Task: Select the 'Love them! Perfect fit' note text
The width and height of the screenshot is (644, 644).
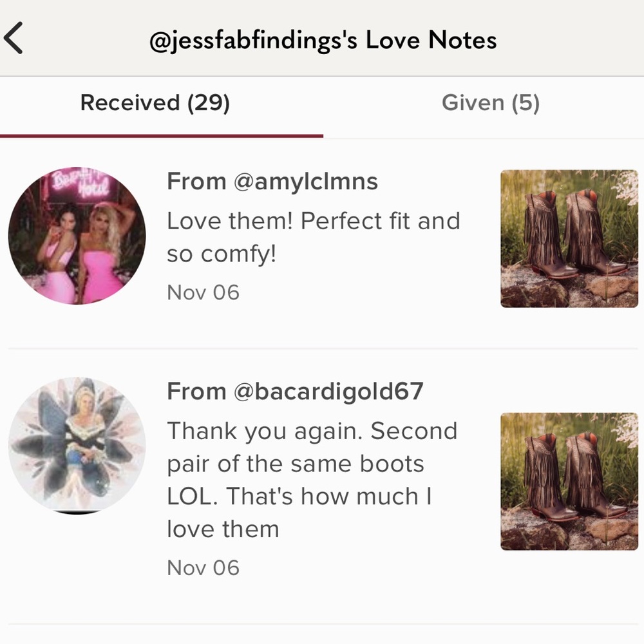Action: (x=314, y=238)
